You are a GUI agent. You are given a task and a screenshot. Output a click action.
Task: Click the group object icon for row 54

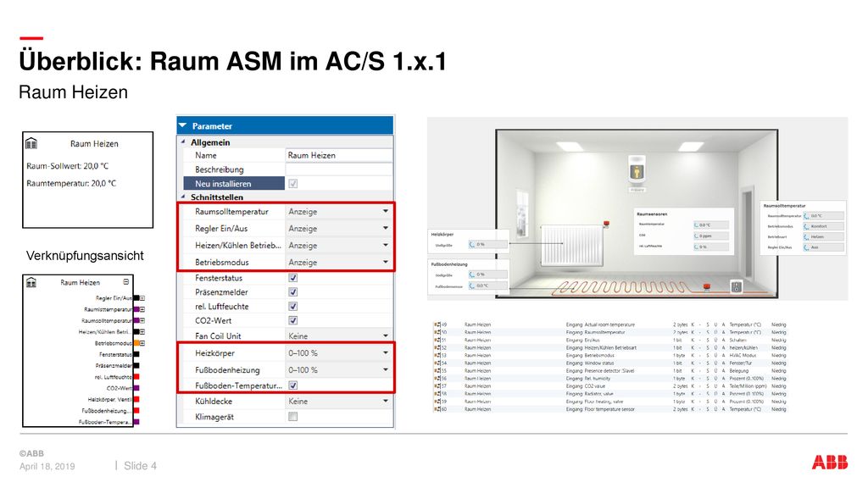[437, 363]
